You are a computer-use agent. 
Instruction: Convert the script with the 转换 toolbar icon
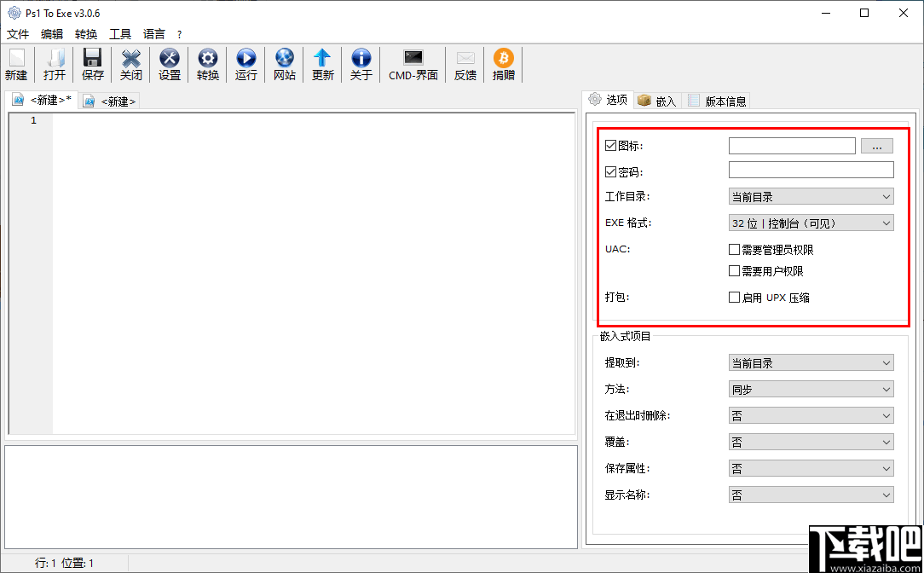pyautogui.click(x=207, y=64)
